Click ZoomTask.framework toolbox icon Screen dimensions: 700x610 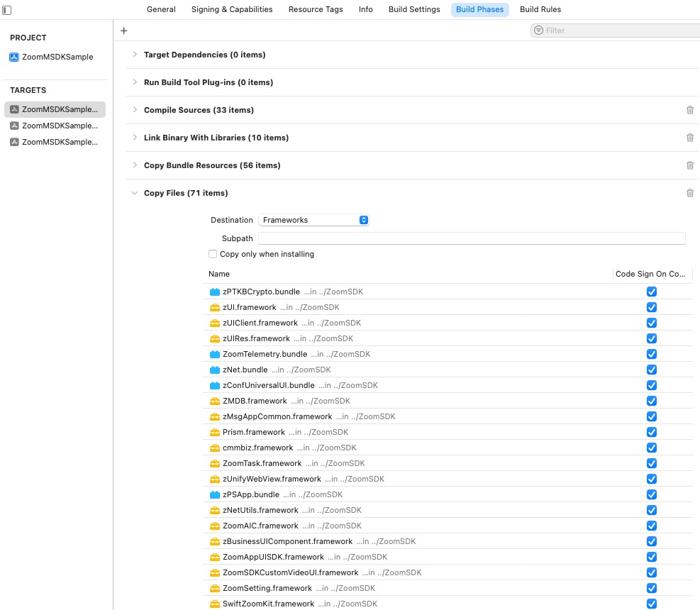pos(215,463)
